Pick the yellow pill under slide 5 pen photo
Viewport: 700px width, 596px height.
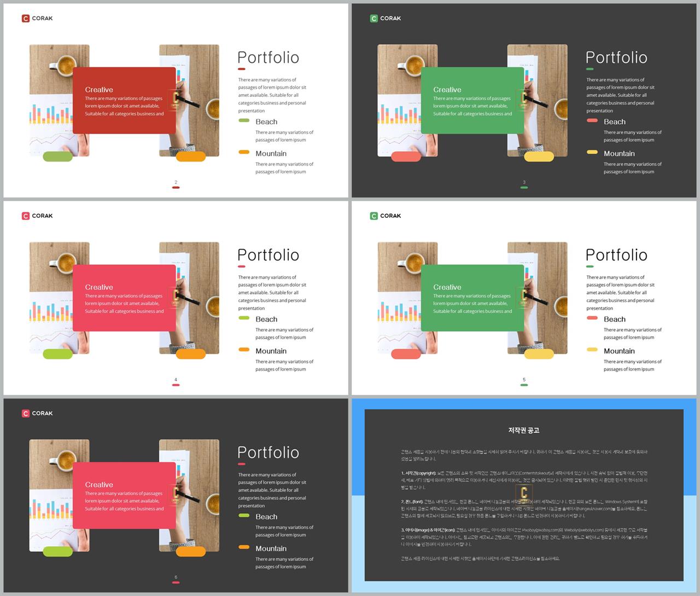pyautogui.click(x=539, y=354)
